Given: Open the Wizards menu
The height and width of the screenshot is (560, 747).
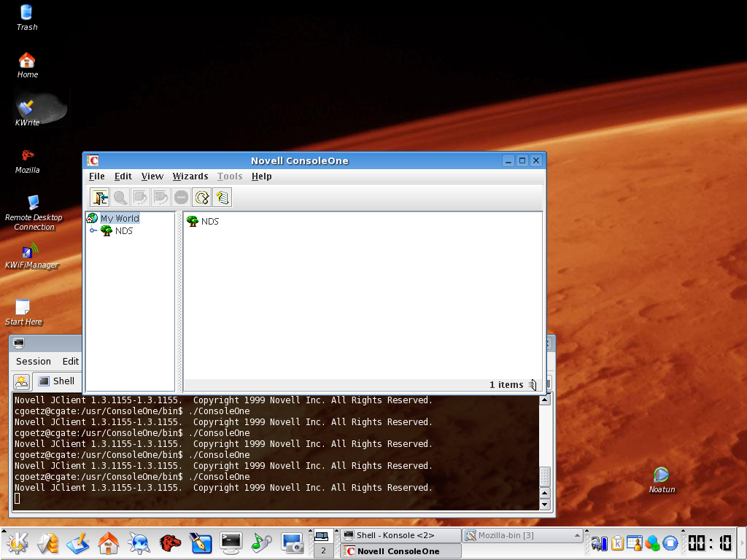Looking at the screenshot, I should click(190, 176).
